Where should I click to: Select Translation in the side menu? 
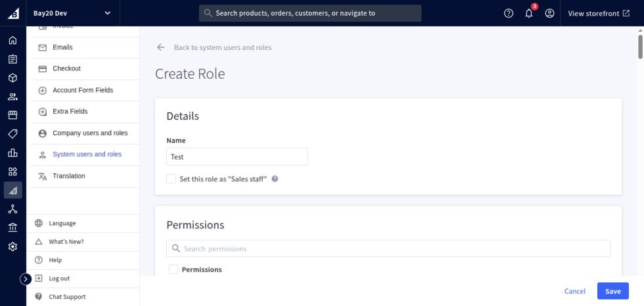click(69, 176)
